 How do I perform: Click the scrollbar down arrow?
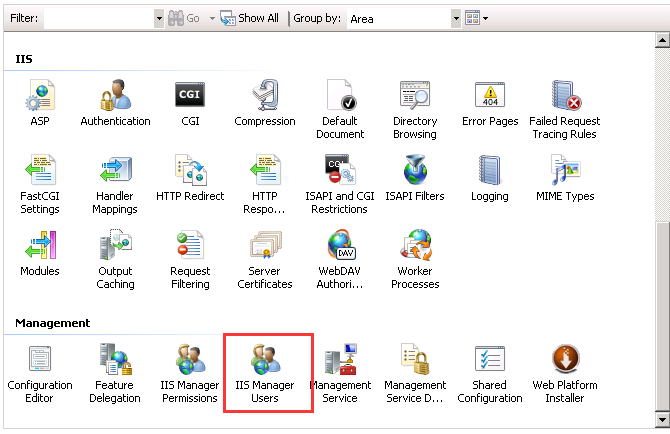coord(662,419)
